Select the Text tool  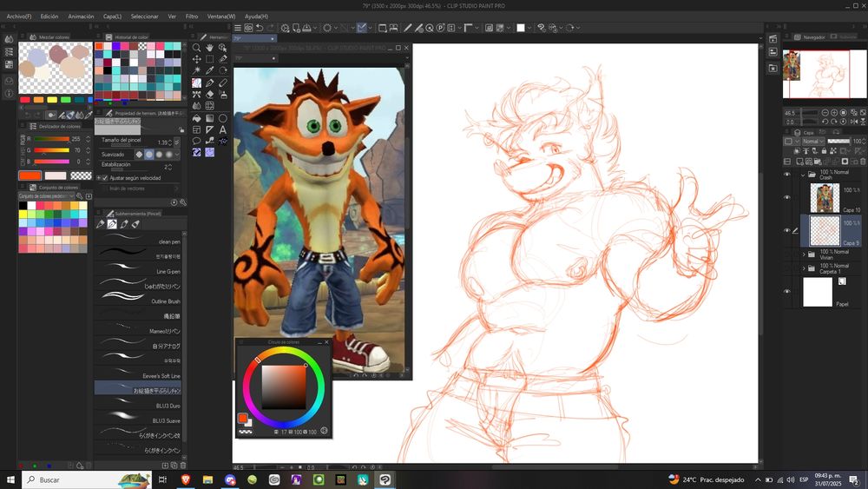point(223,129)
